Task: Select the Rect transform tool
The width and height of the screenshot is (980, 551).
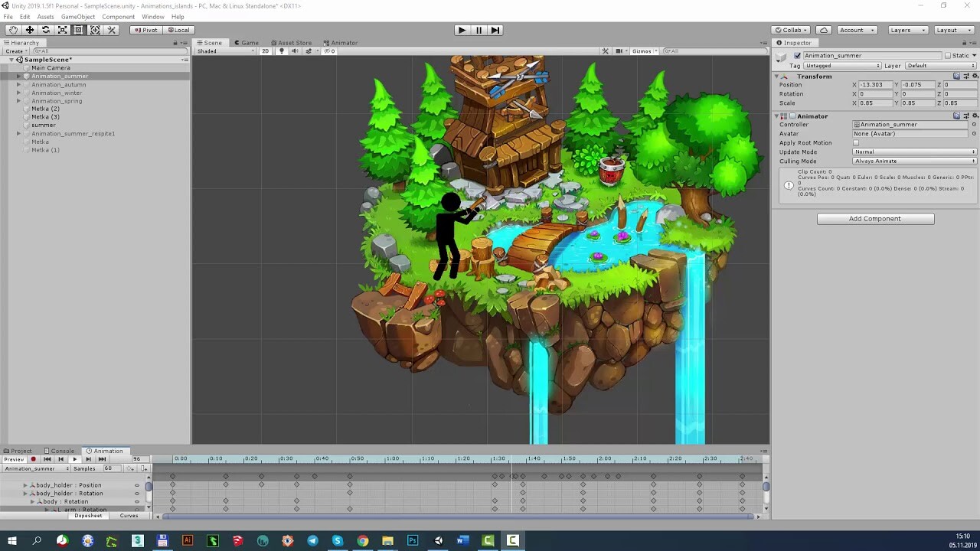Action: (80, 30)
